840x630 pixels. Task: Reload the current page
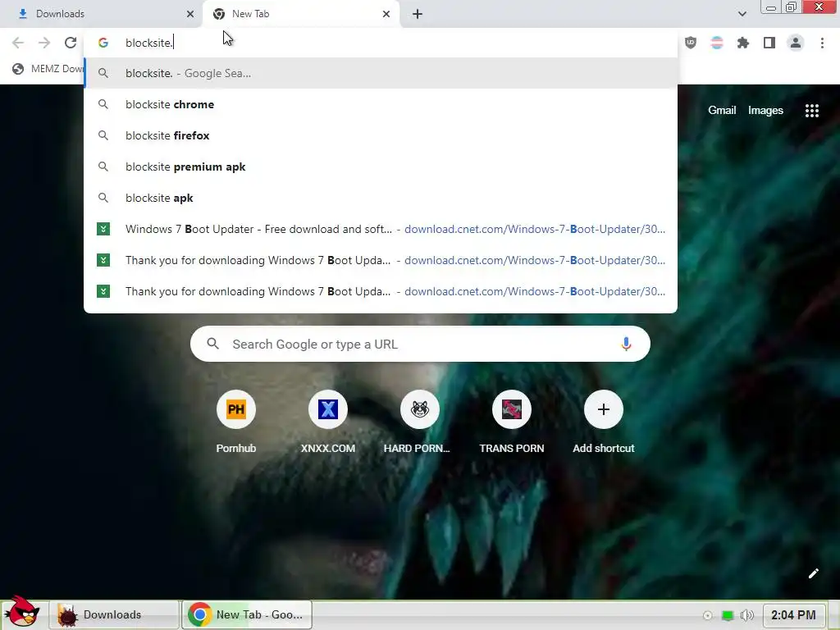[x=71, y=43]
